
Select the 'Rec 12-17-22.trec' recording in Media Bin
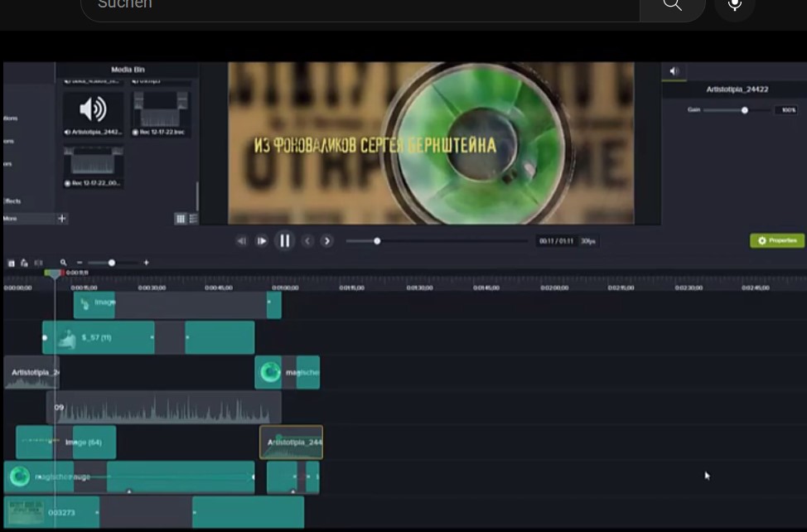click(x=161, y=114)
